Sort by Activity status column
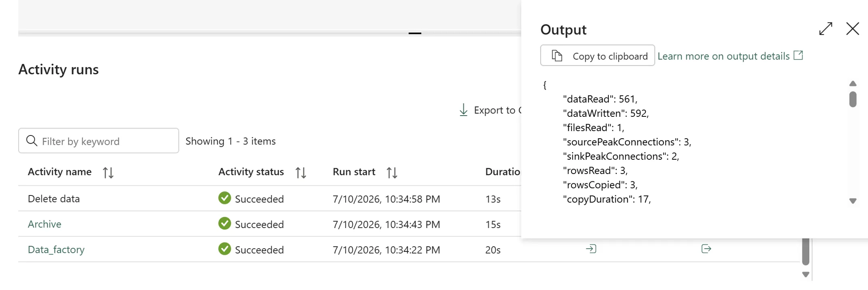The width and height of the screenshot is (868, 290). point(301,172)
